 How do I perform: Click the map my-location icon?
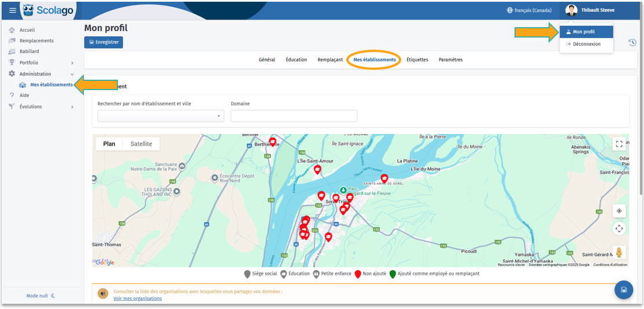point(619,211)
